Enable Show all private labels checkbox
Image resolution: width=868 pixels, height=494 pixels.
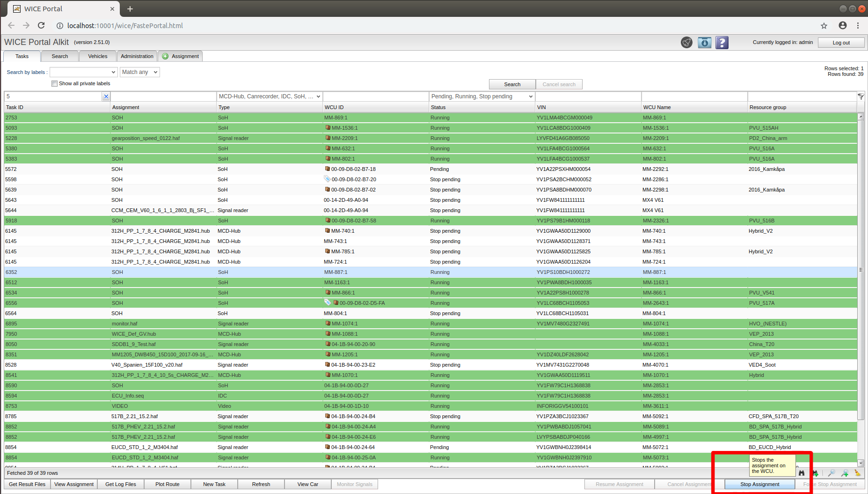55,84
